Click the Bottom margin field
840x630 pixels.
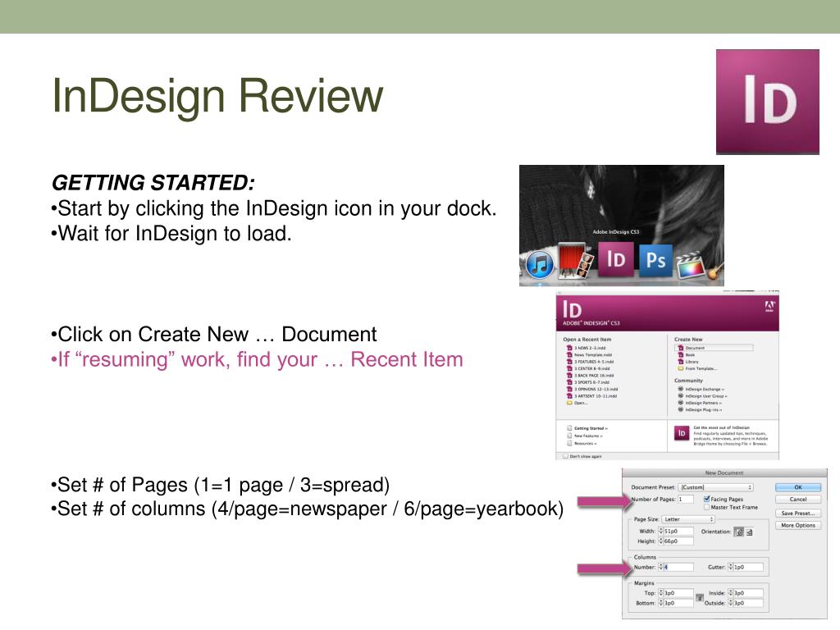678,603
